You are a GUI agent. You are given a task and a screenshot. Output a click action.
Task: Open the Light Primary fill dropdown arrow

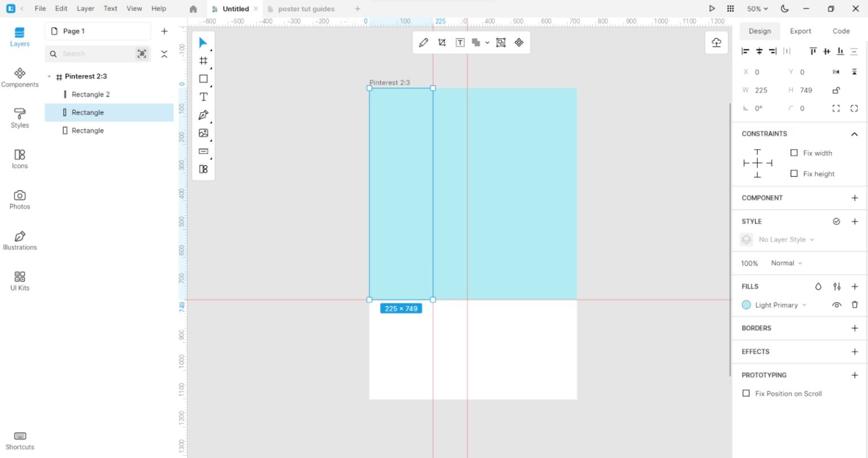coord(805,306)
